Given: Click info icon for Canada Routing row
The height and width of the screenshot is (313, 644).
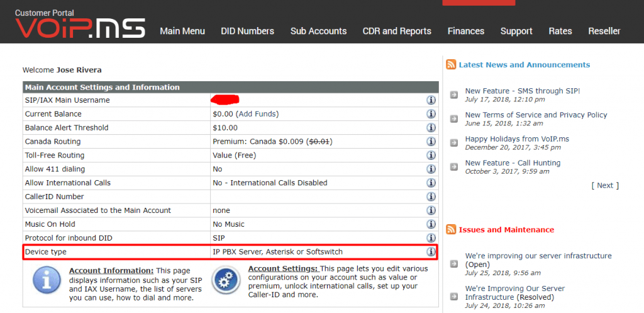Looking at the screenshot, I should pos(431,142).
